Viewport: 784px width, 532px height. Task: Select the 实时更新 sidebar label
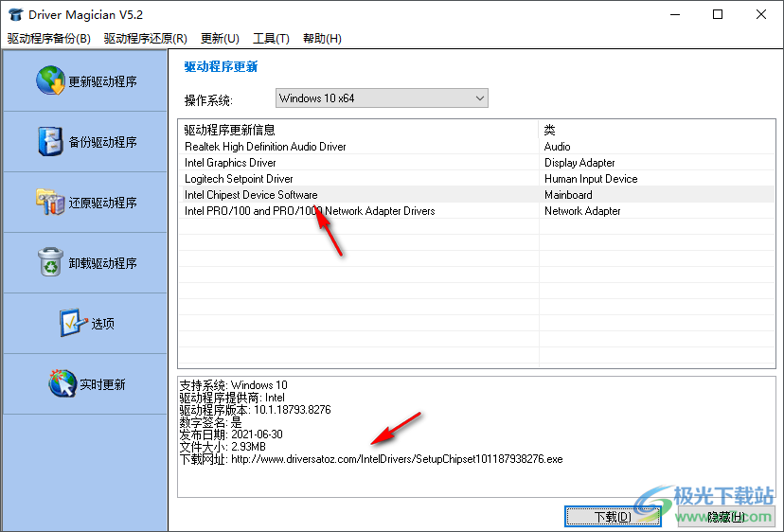click(102, 384)
